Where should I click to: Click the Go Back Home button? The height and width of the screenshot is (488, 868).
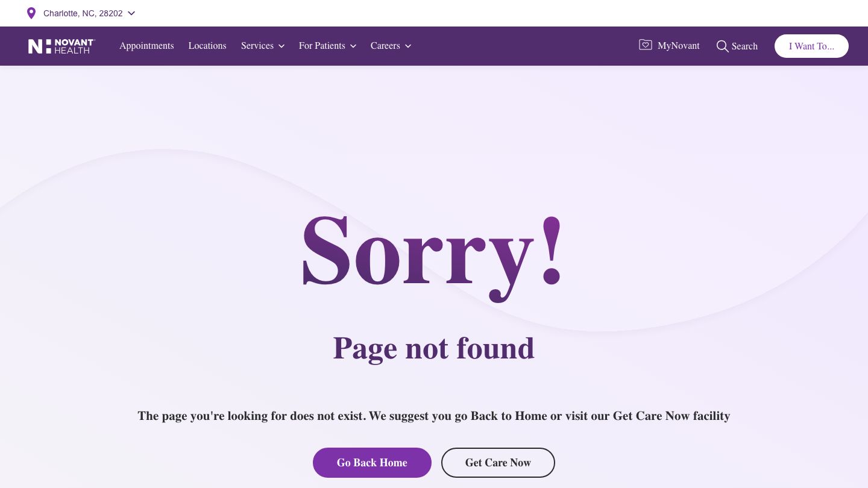click(372, 463)
